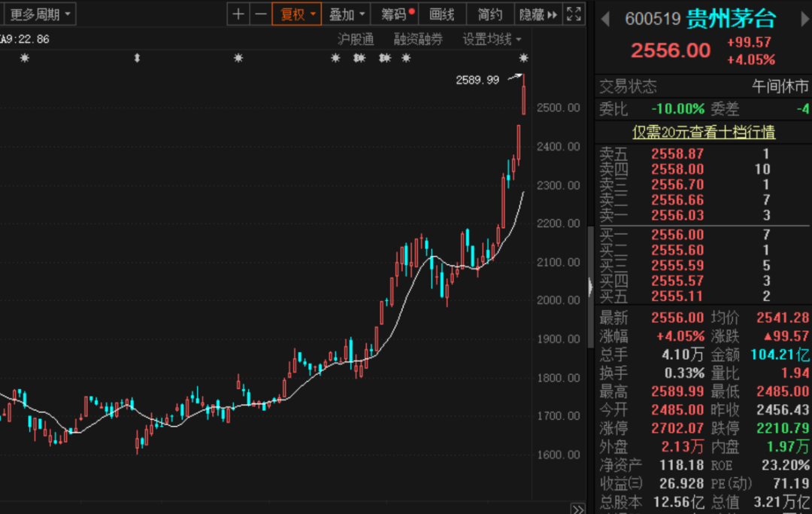Click the leftmost star event marker
Screen dimensions: 812x514
(x=24, y=58)
